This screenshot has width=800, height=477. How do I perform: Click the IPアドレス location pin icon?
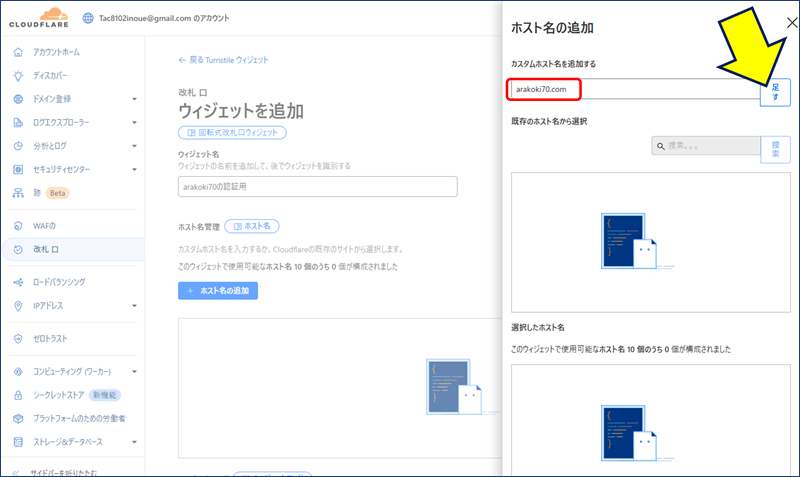(18, 306)
